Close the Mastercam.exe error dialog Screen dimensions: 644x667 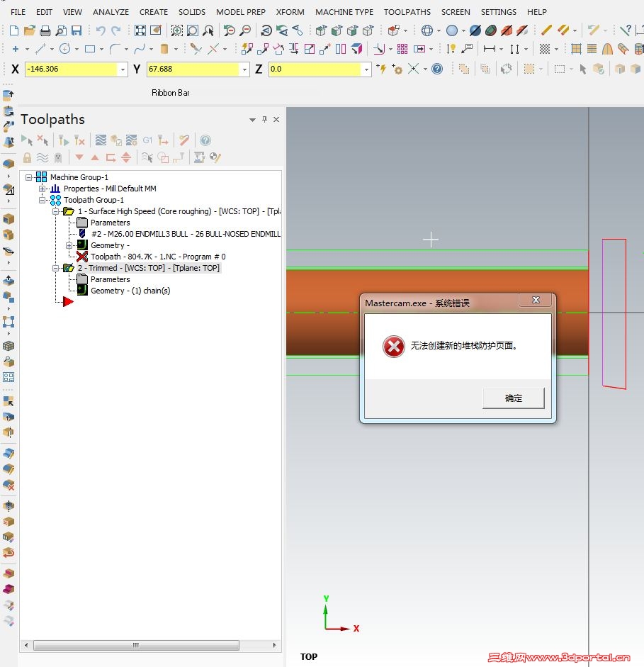[x=536, y=300]
